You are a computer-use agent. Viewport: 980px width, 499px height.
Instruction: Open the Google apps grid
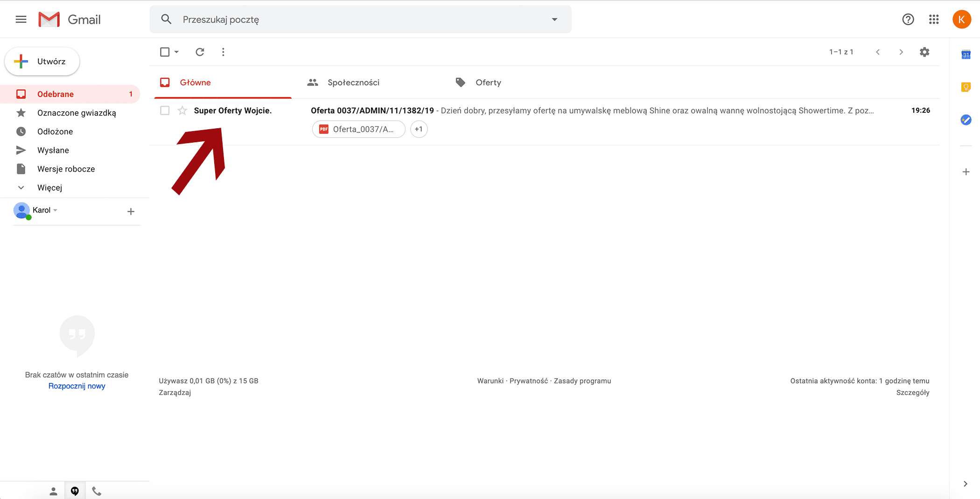coord(934,19)
